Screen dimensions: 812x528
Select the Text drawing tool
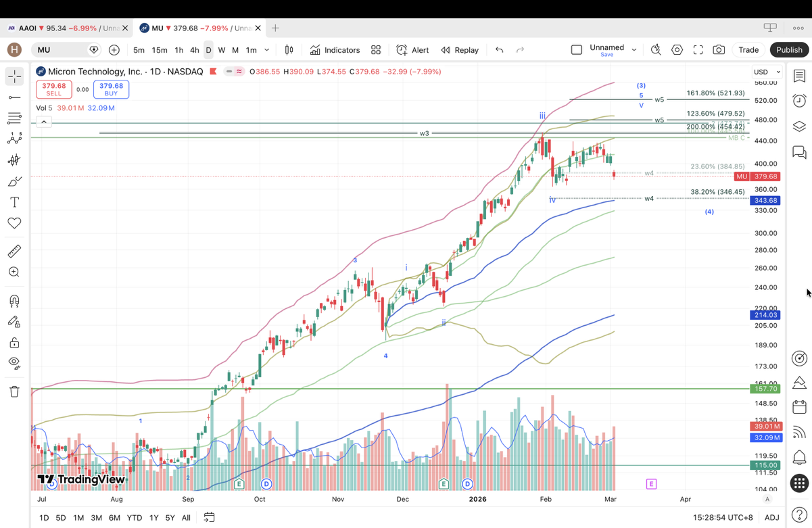(x=14, y=202)
